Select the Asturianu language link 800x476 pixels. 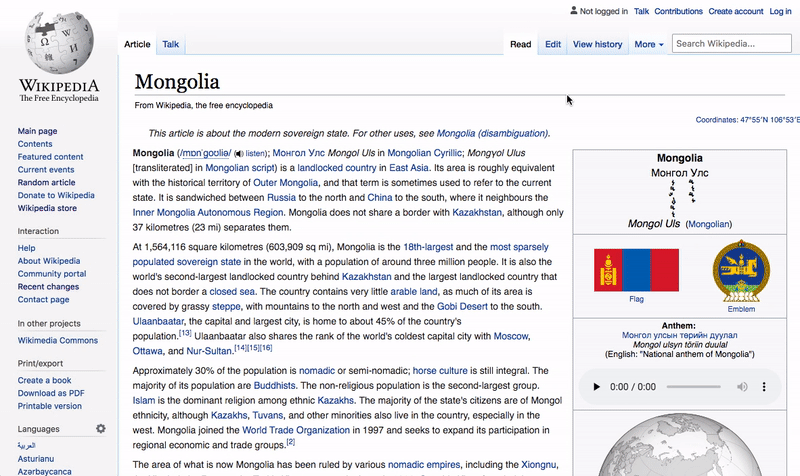pyautogui.click(x=36, y=459)
